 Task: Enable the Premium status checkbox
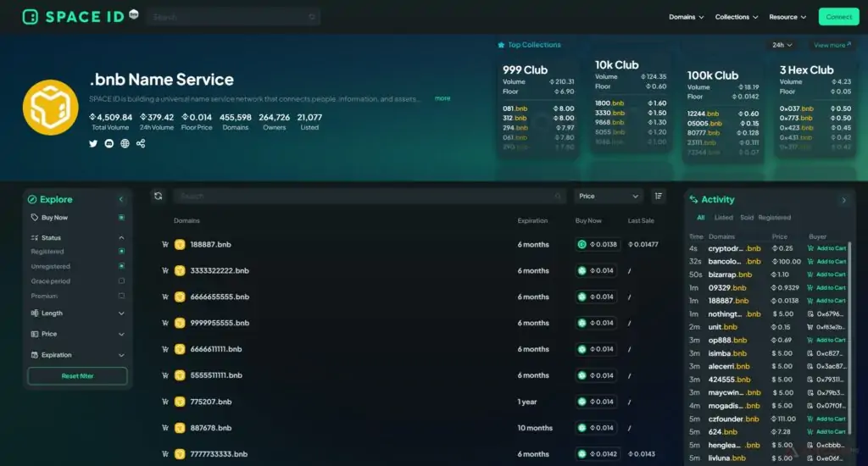[x=121, y=296]
